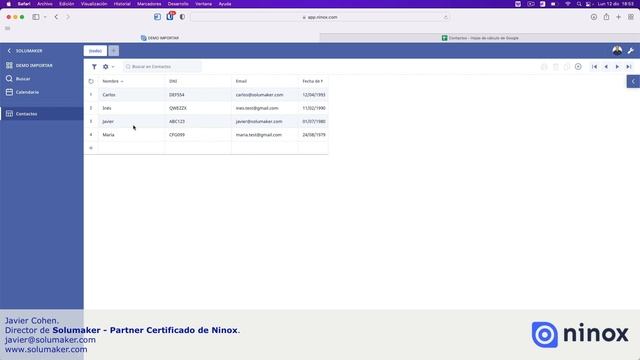Jump to last record button
The height and width of the screenshot is (360, 640).
point(629,67)
